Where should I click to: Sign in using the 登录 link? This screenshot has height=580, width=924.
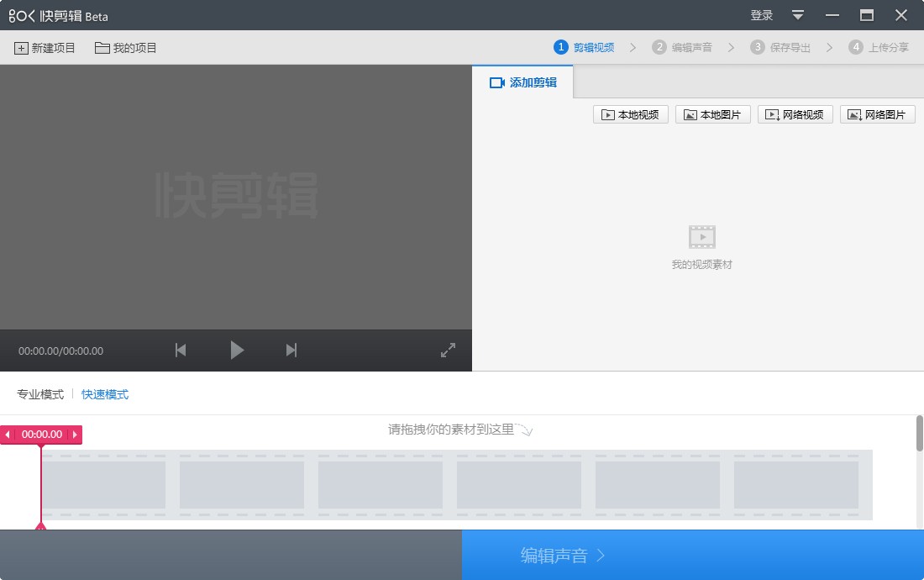(x=761, y=14)
